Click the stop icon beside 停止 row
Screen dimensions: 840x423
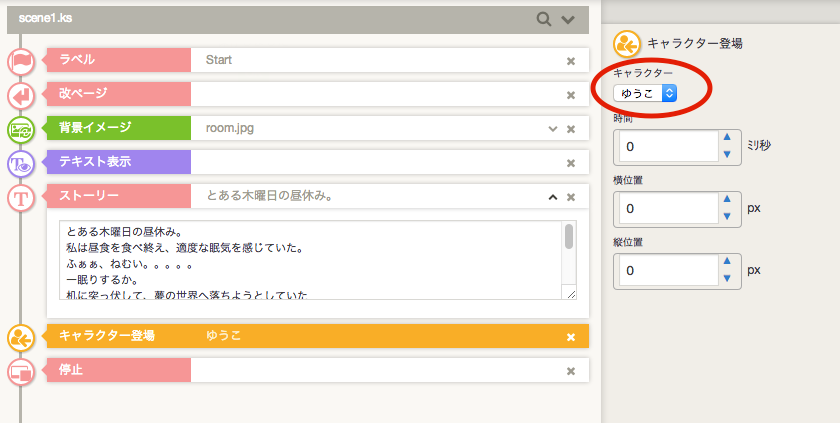(x=21, y=371)
